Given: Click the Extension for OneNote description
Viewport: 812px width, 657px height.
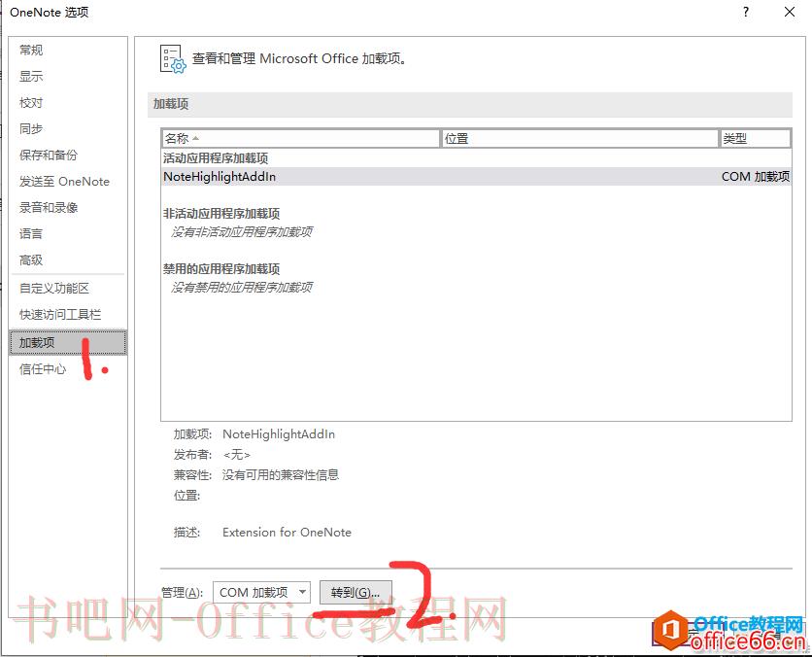Looking at the screenshot, I should 287,533.
